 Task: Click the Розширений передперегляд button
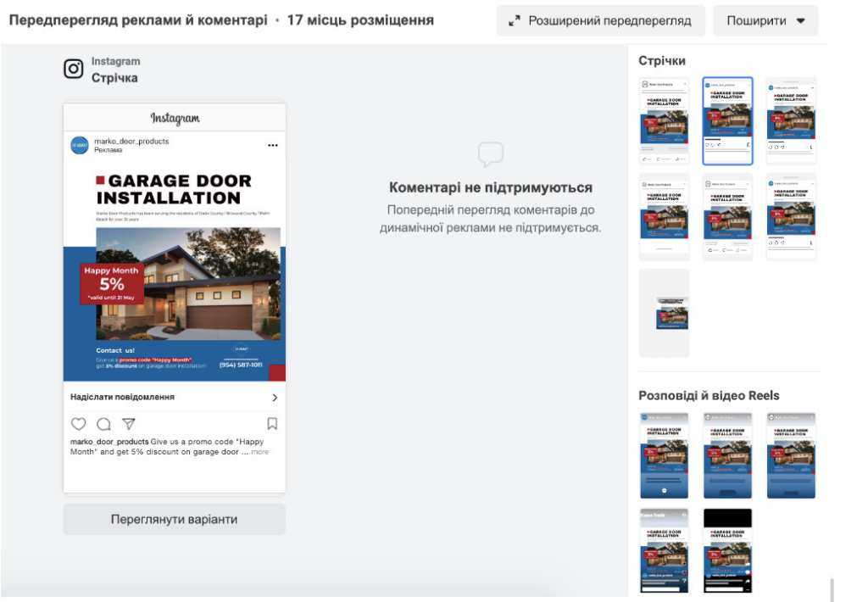600,21
